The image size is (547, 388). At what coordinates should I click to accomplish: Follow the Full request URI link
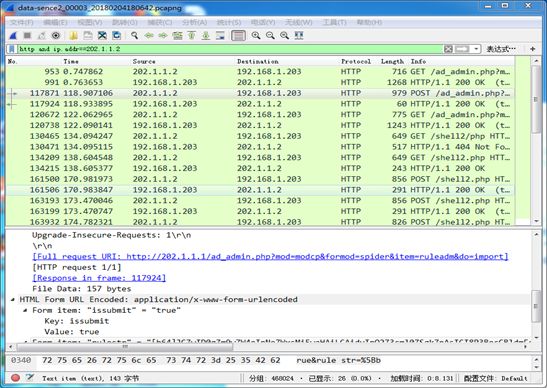point(270,256)
